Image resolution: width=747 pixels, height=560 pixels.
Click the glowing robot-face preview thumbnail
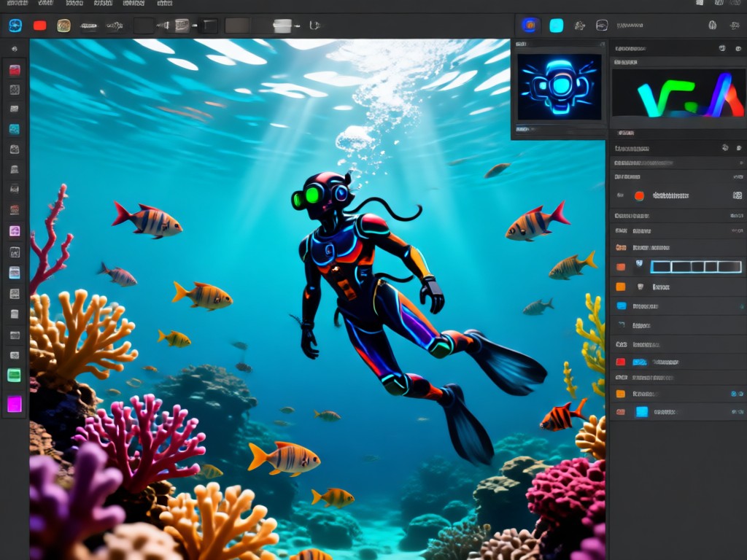pyautogui.click(x=560, y=87)
